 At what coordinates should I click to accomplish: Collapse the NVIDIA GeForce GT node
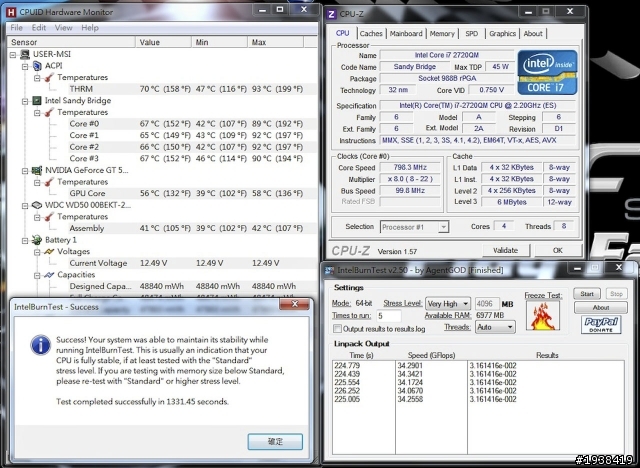25,171
